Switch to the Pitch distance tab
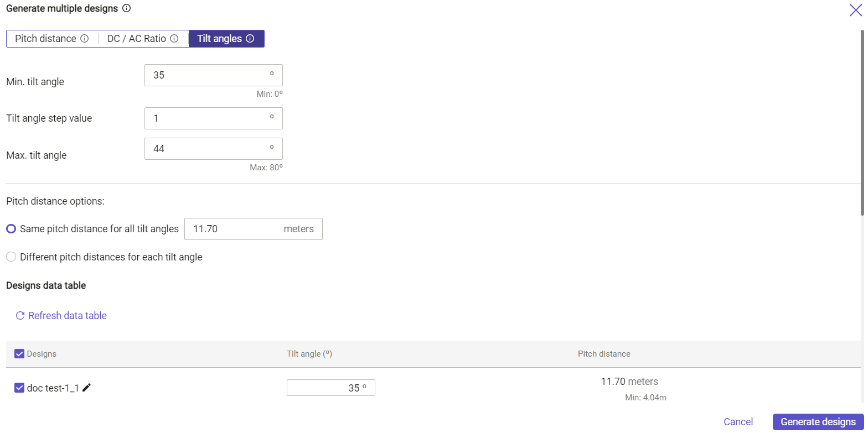The height and width of the screenshot is (433, 868). coord(45,39)
